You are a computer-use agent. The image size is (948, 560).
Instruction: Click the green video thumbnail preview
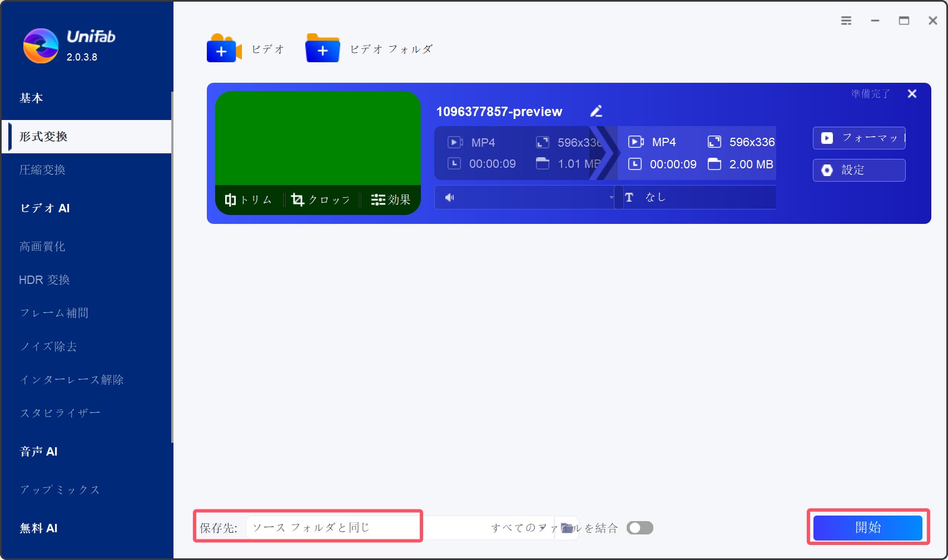click(x=317, y=138)
